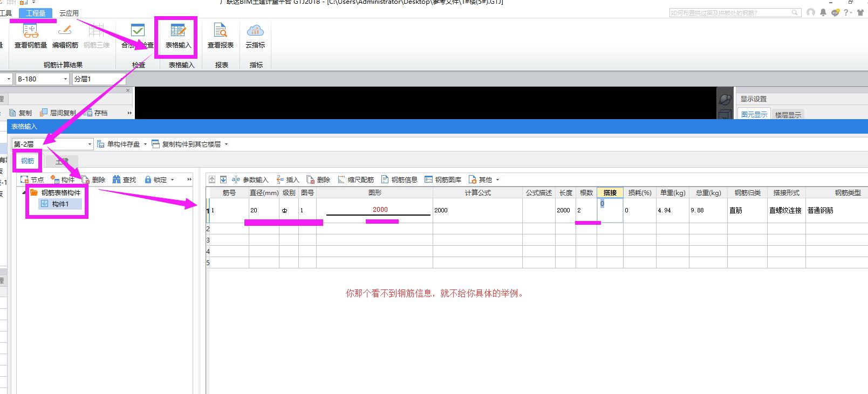Click 插入 insert row button
Image resolution: width=868 pixels, height=394 pixels.
(x=287, y=179)
